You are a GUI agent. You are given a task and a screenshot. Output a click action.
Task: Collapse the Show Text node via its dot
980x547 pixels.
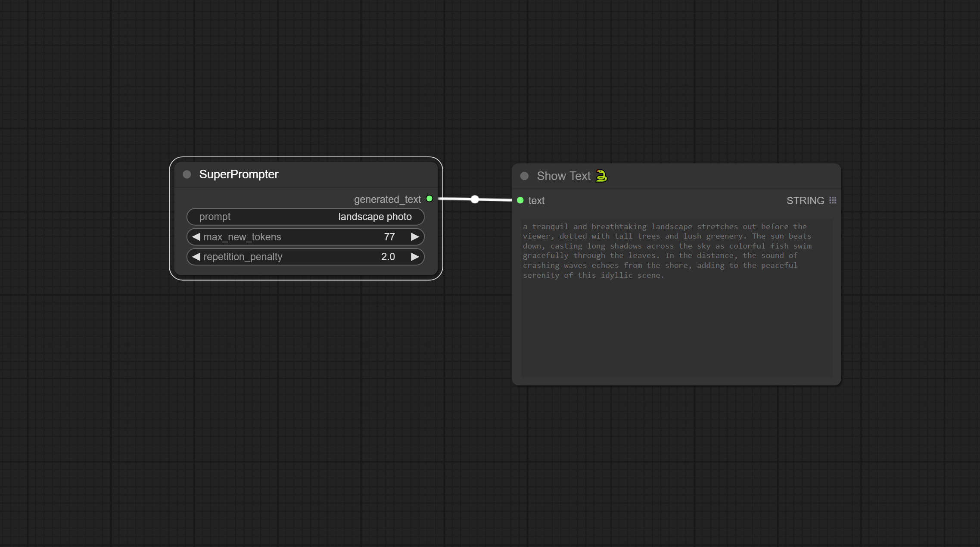[x=524, y=176]
